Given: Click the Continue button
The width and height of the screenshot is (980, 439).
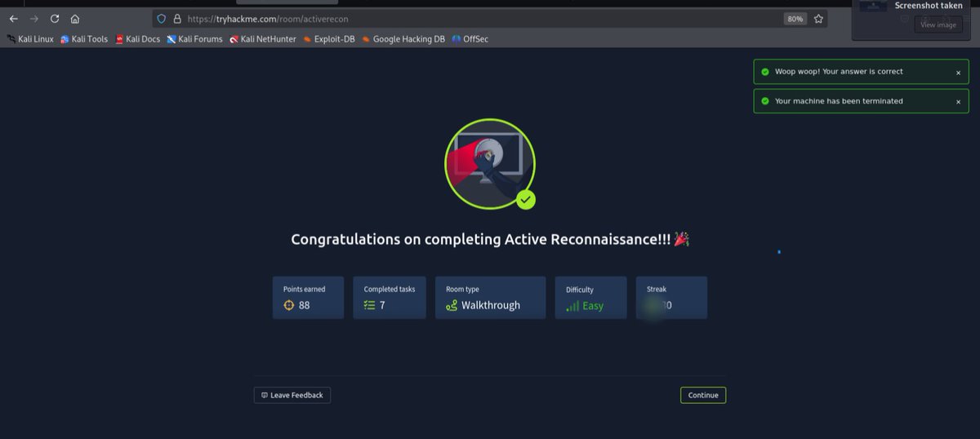Looking at the screenshot, I should coord(703,395).
